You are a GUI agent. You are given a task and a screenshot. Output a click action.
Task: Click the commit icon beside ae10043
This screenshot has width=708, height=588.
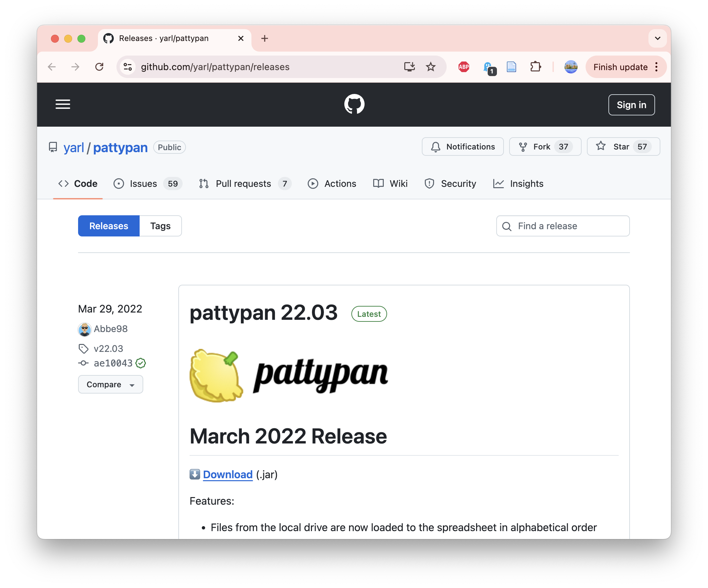click(83, 363)
